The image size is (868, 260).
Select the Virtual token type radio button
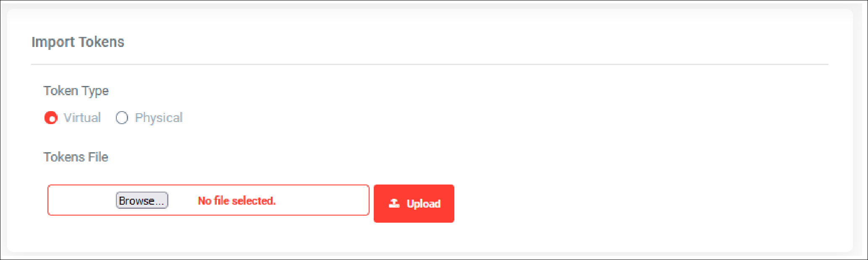(x=51, y=118)
